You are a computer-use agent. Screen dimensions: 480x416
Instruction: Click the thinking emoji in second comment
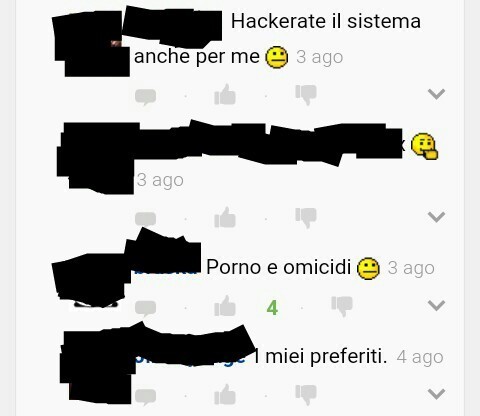424,146
